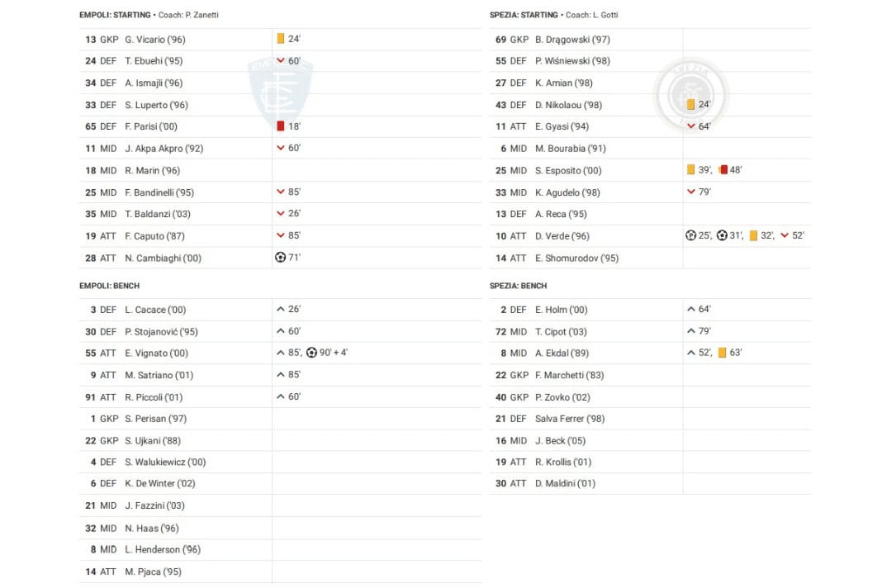Click the Empoli Bench section heading
882x588 pixels.
tap(109, 286)
